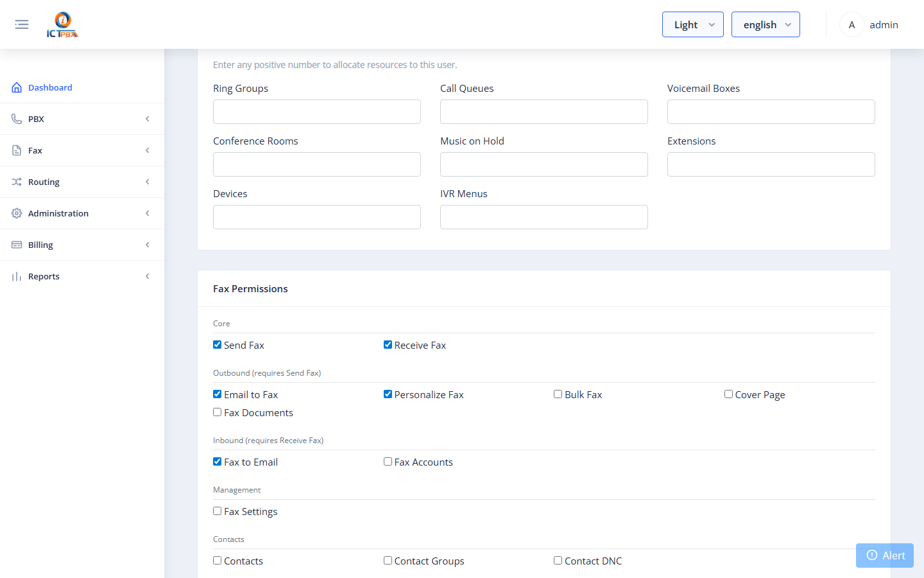Focus the Voicemail Boxes input field

click(771, 112)
